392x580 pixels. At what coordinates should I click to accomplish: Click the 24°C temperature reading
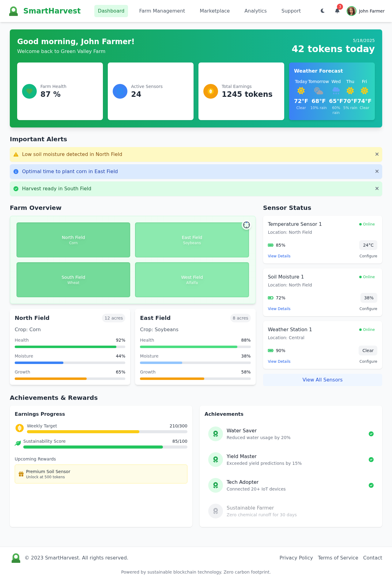pos(368,245)
